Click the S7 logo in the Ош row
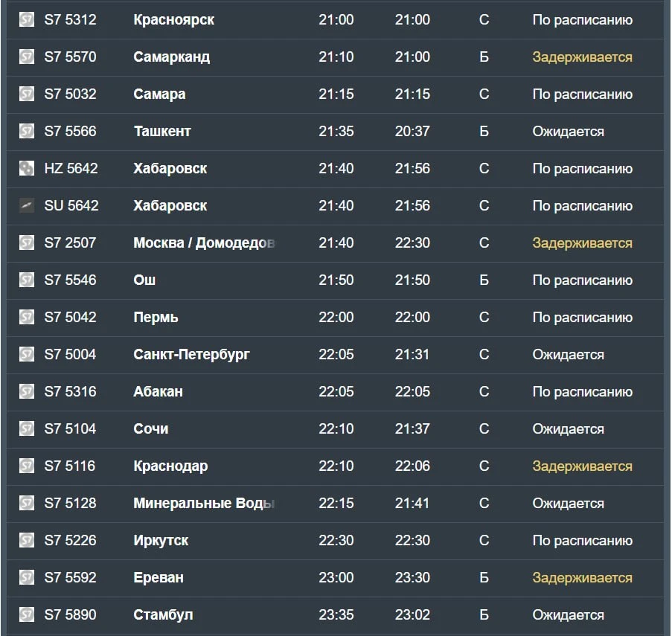 (x=27, y=280)
